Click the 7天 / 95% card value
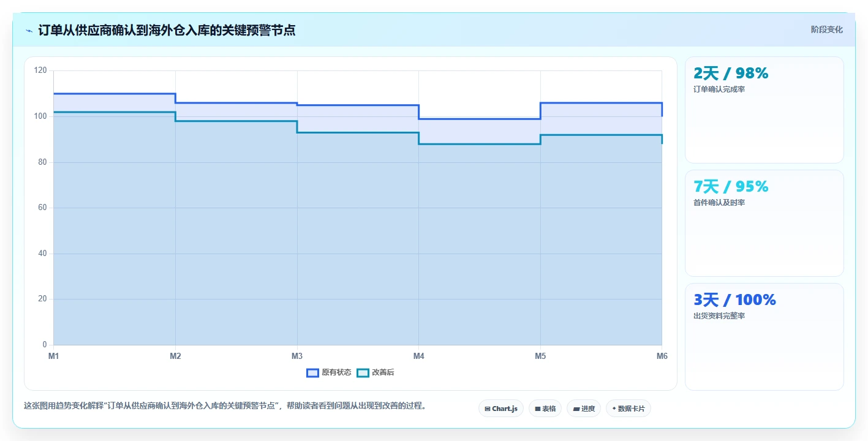Image resolution: width=868 pixels, height=441 pixels. [x=731, y=187]
